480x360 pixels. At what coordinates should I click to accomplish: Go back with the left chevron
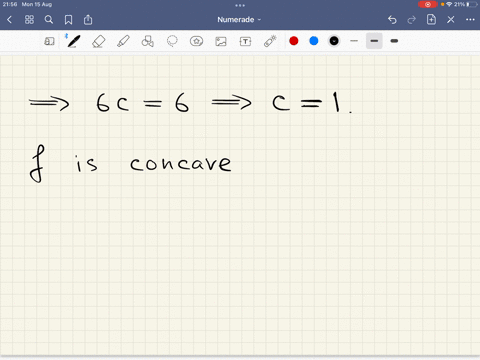point(9,20)
